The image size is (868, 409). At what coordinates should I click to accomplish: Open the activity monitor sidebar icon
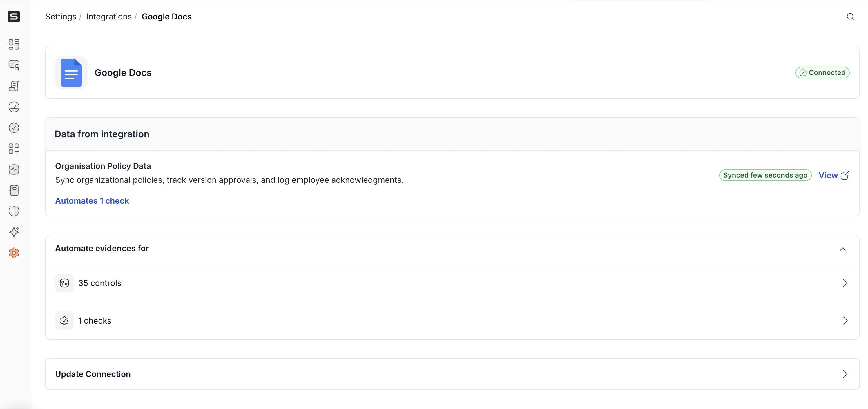14,169
